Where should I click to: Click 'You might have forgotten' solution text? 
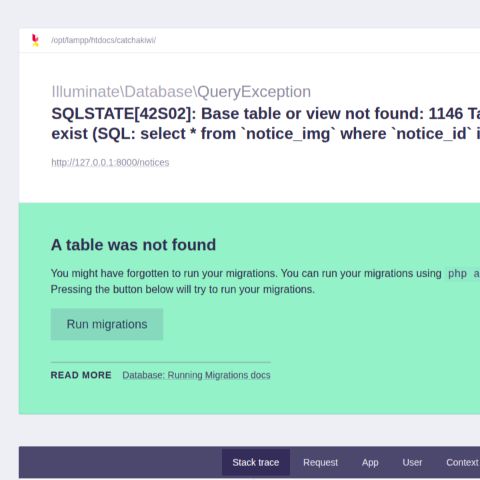point(246,273)
